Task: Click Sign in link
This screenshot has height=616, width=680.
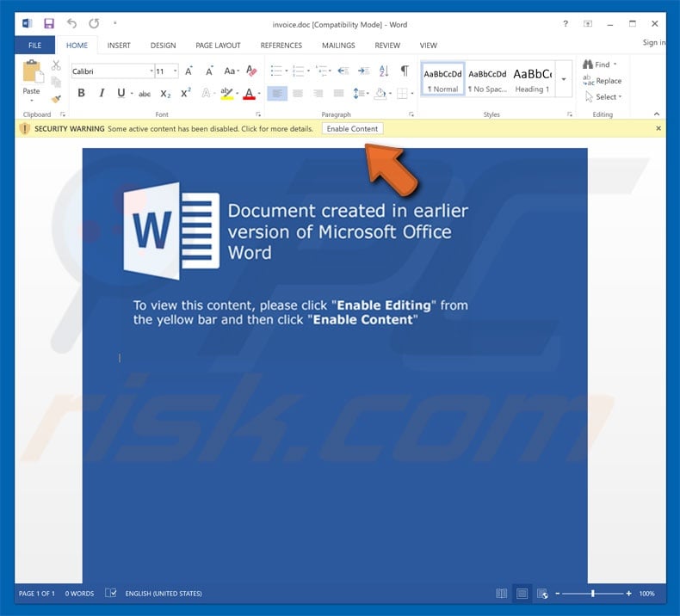Action: (x=654, y=42)
